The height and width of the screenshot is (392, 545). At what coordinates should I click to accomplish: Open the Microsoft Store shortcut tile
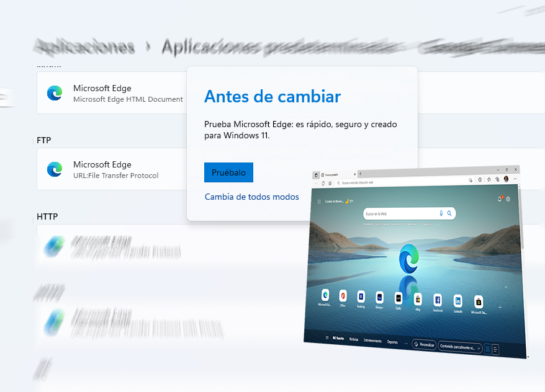[478, 301]
